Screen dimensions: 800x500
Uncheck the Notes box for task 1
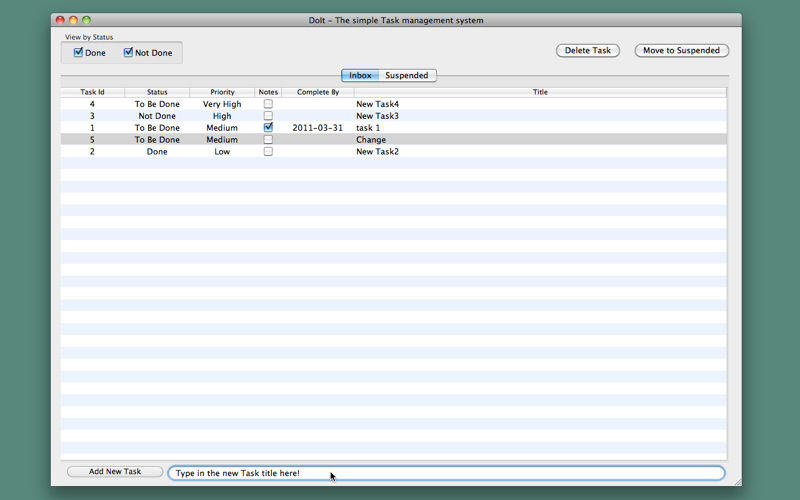coord(268,127)
